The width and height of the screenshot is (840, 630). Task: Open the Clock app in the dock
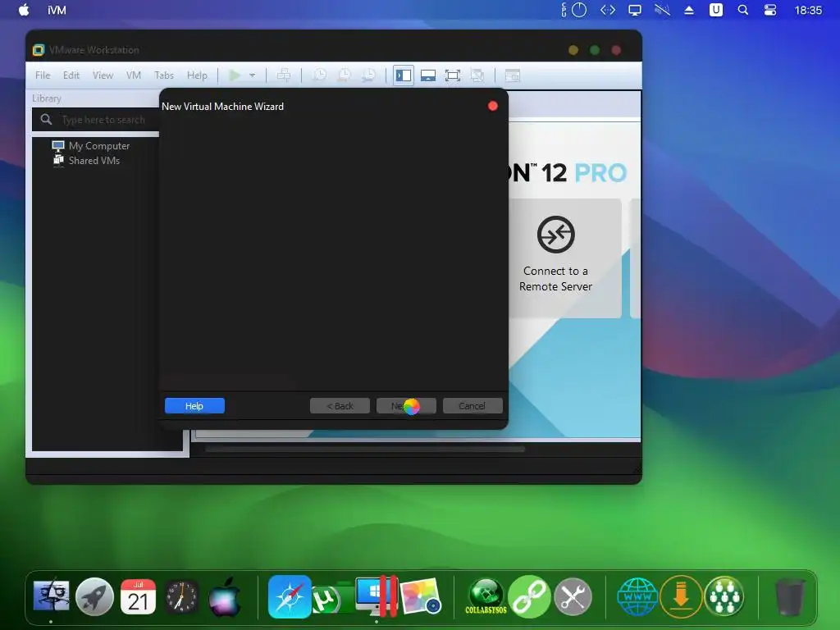pyautogui.click(x=181, y=596)
